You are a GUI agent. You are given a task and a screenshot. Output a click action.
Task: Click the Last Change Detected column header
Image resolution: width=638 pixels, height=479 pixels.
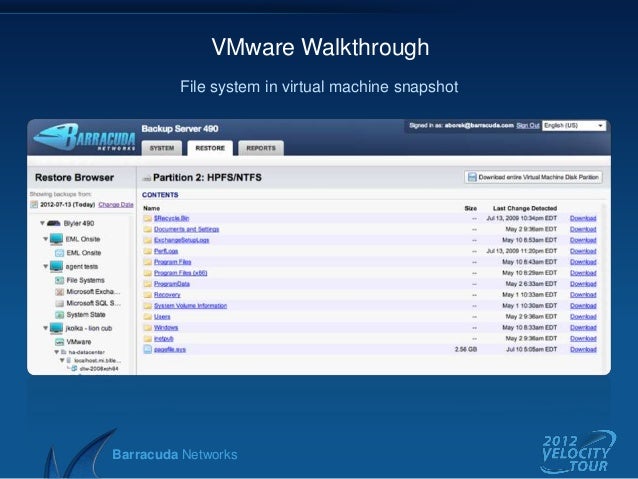(x=525, y=208)
